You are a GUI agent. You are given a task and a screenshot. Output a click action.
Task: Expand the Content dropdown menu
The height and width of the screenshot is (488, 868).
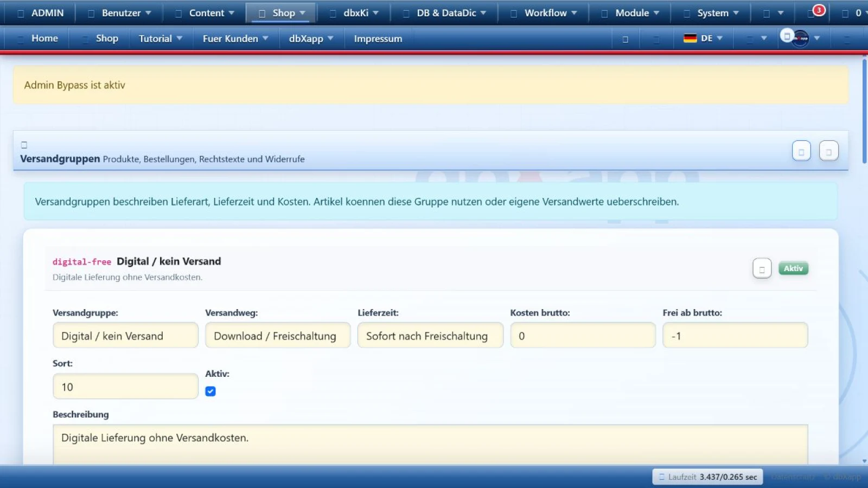205,13
